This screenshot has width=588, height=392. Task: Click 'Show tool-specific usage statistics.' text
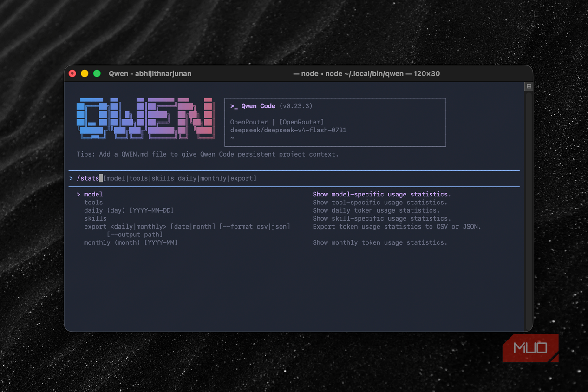[x=380, y=203]
